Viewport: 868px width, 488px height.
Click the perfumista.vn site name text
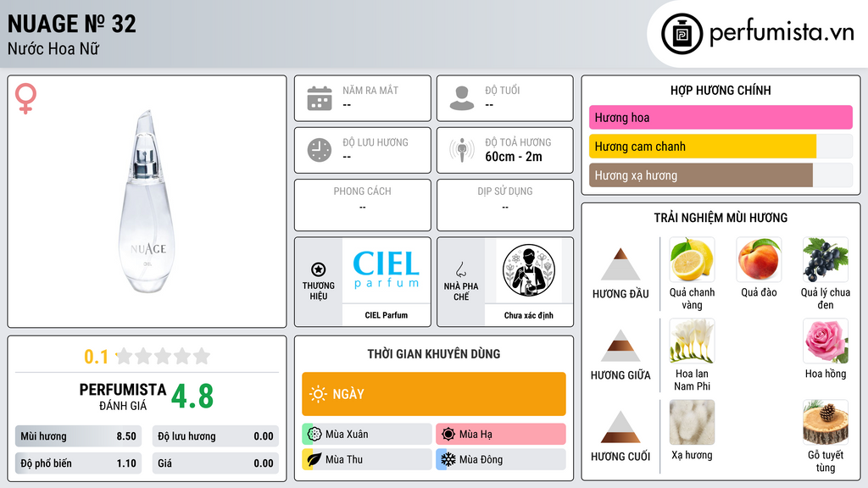click(782, 32)
